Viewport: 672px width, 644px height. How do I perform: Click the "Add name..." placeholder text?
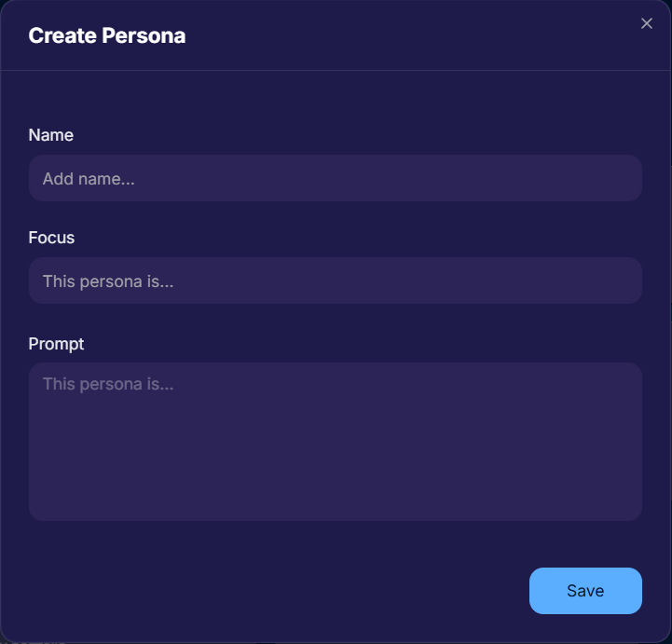pyautogui.click(x=89, y=179)
